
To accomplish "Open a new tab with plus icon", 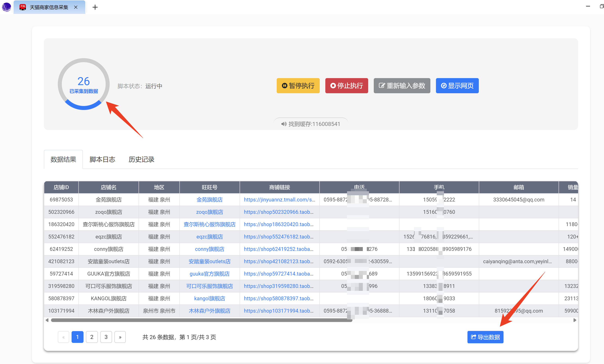I will pyautogui.click(x=95, y=7).
